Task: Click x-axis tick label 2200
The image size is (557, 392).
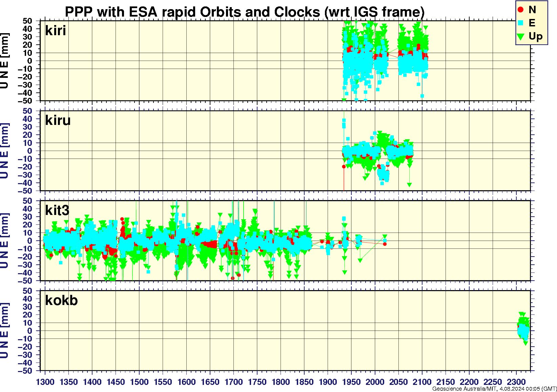Action: pos(469,382)
